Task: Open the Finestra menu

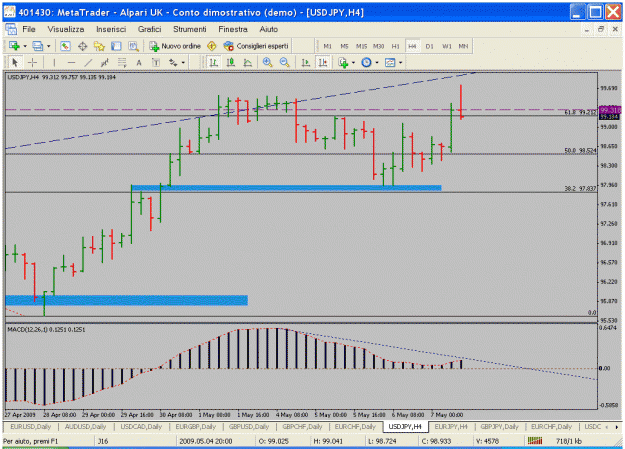Action: pos(233,30)
